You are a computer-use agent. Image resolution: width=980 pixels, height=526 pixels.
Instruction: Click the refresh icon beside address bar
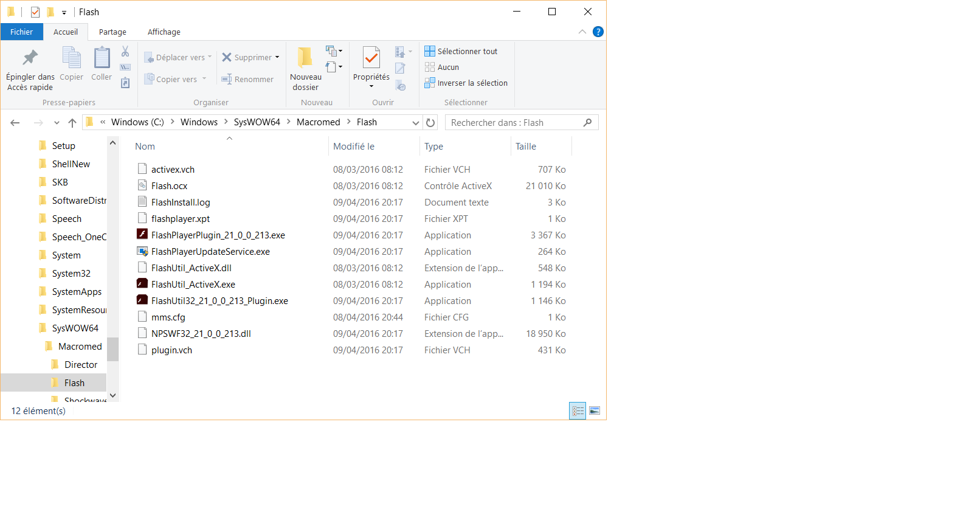click(x=430, y=122)
